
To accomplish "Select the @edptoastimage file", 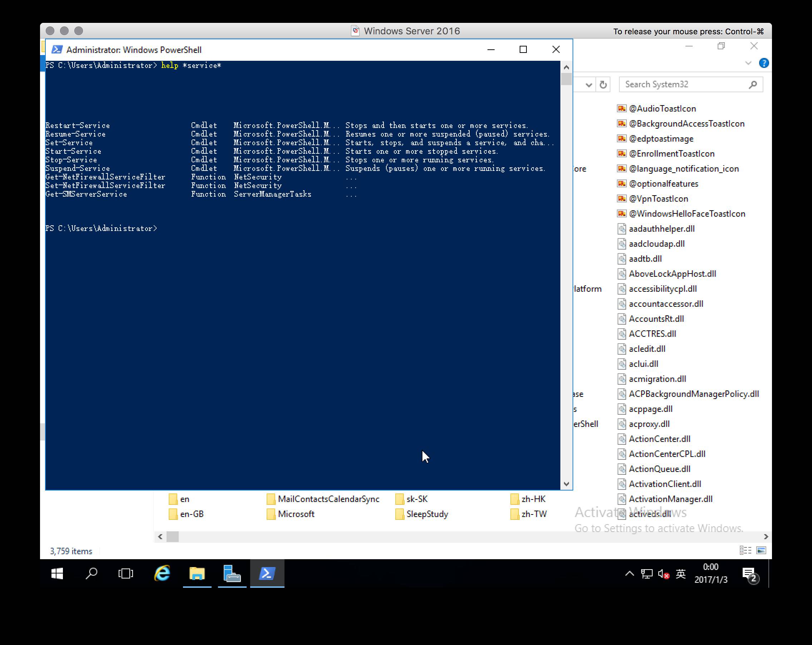I will coord(656,139).
